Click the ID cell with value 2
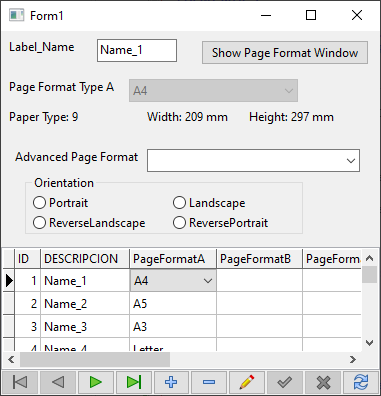The height and width of the screenshot is (396, 381). pyautogui.click(x=27, y=304)
